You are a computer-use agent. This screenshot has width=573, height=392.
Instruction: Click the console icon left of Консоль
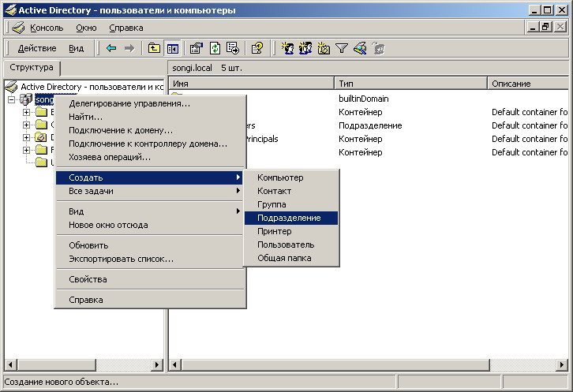(x=18, y=28)
